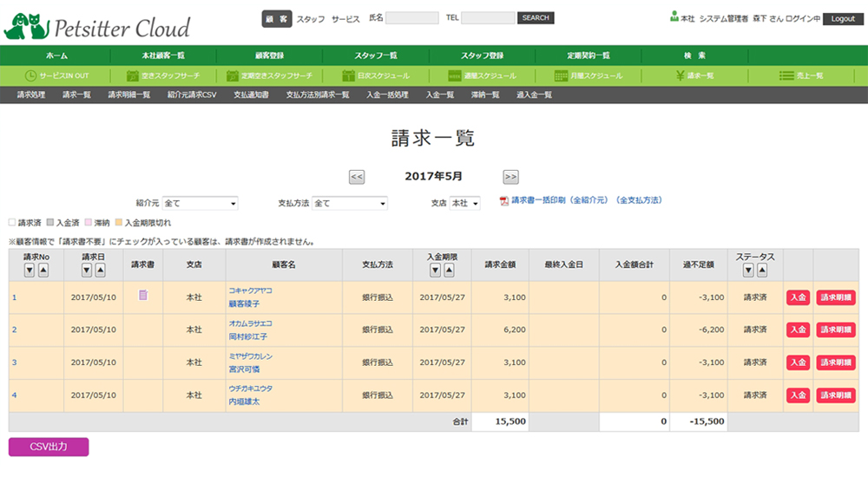Click the SEARCH button
This screenshot has width=868, height=503.
point(536,18)
